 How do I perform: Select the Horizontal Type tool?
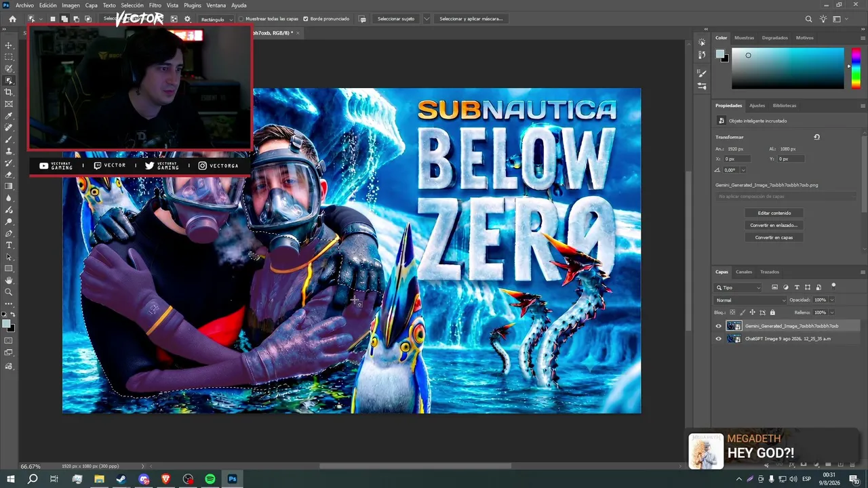[9, 245]
